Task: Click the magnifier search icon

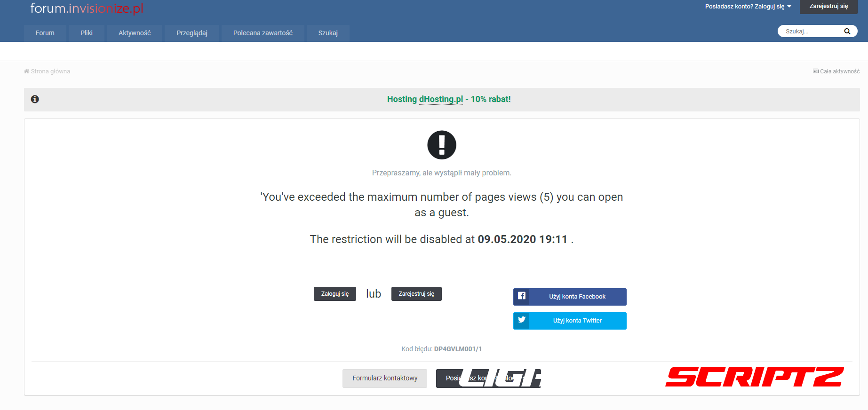Action: (x=847, y=32)
